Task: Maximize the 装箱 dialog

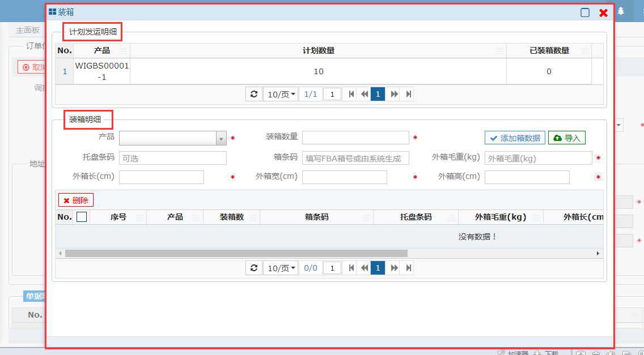Action: (585, 12)
